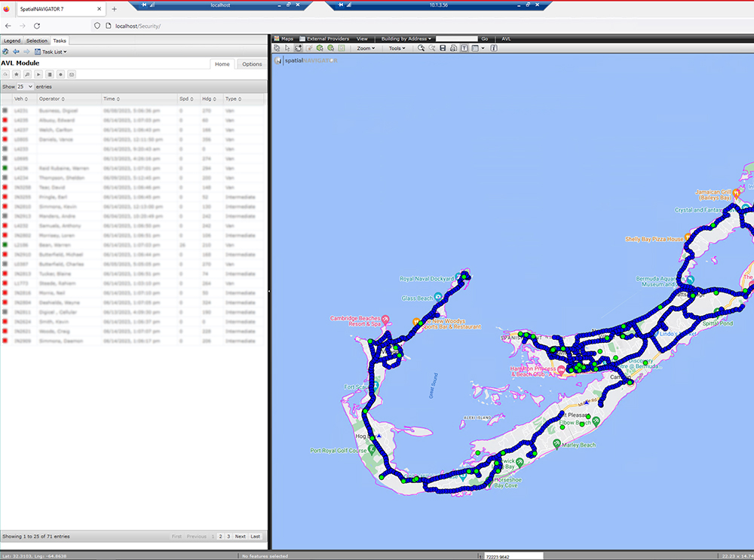This screenshot has width=754, height=560.
Task: Toggle the T text tool on map toolbar
Action: [x=464, y=48]
